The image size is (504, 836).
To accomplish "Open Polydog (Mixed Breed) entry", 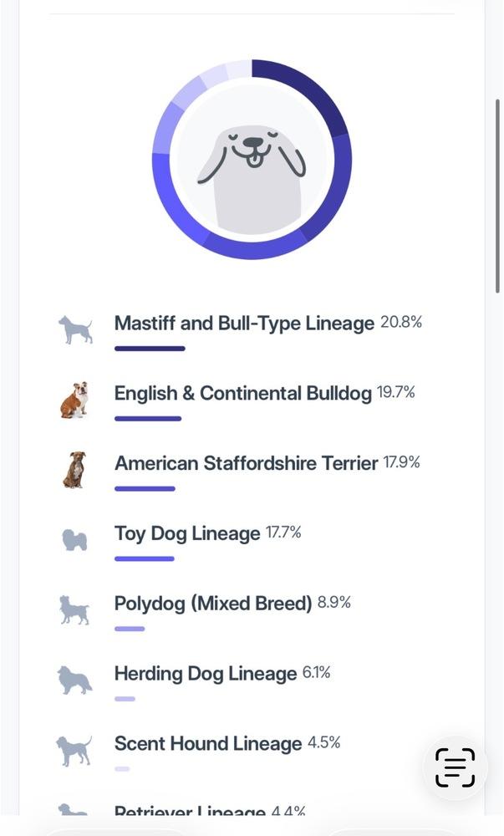I will point(213,604).
